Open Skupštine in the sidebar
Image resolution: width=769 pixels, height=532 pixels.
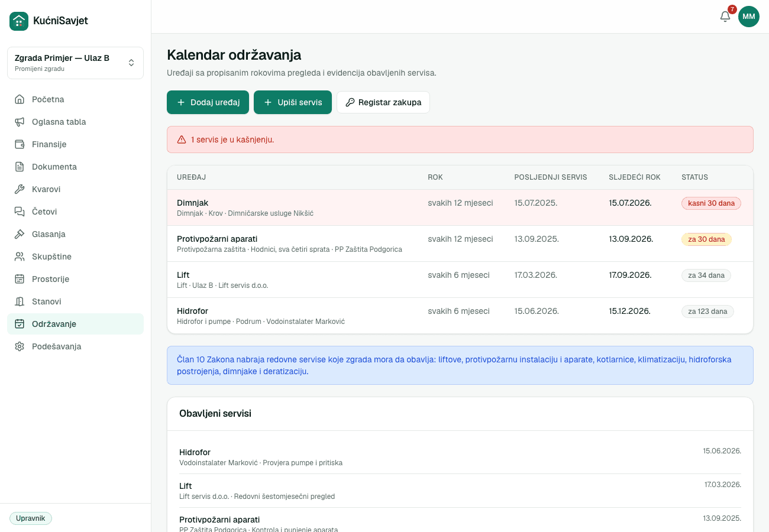point(75,257)
